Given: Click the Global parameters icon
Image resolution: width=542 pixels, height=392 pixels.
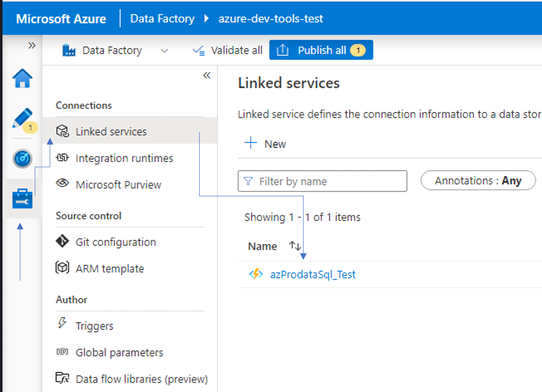Looking at the screenshot, I should coord(62,351).
